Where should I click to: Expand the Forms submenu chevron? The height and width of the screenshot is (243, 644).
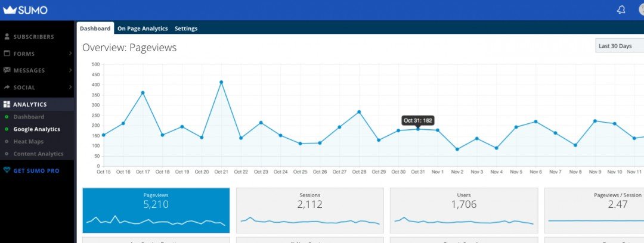point(70,54)
